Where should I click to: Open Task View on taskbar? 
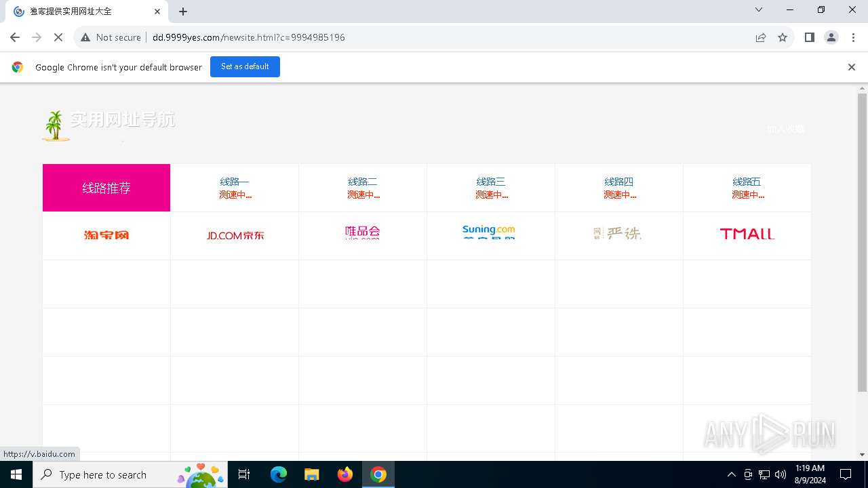244,474
